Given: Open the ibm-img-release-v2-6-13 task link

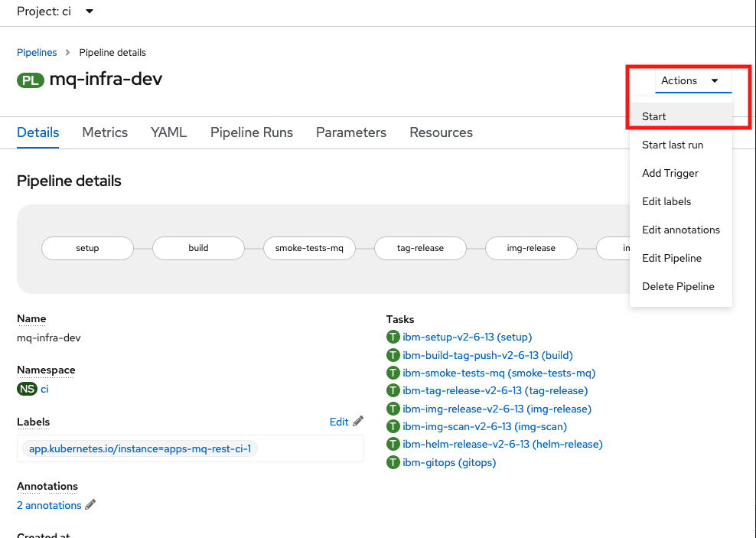Looking at the screenshot, I should 497,409.
